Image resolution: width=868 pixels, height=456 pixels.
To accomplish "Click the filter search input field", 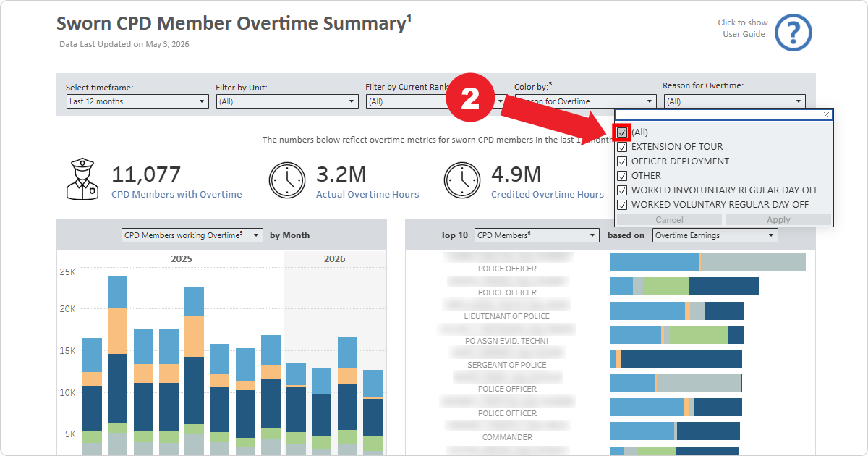I will [718, 114].
